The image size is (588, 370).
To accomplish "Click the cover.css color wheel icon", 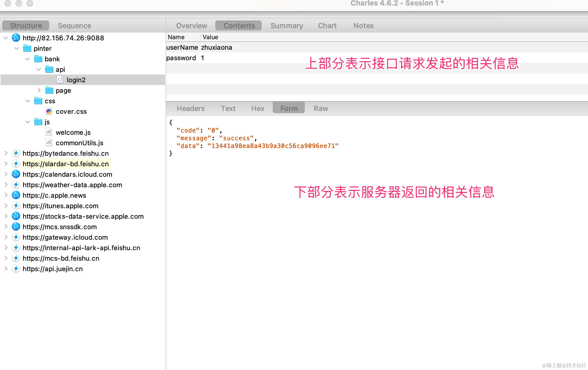I will 49,111.
